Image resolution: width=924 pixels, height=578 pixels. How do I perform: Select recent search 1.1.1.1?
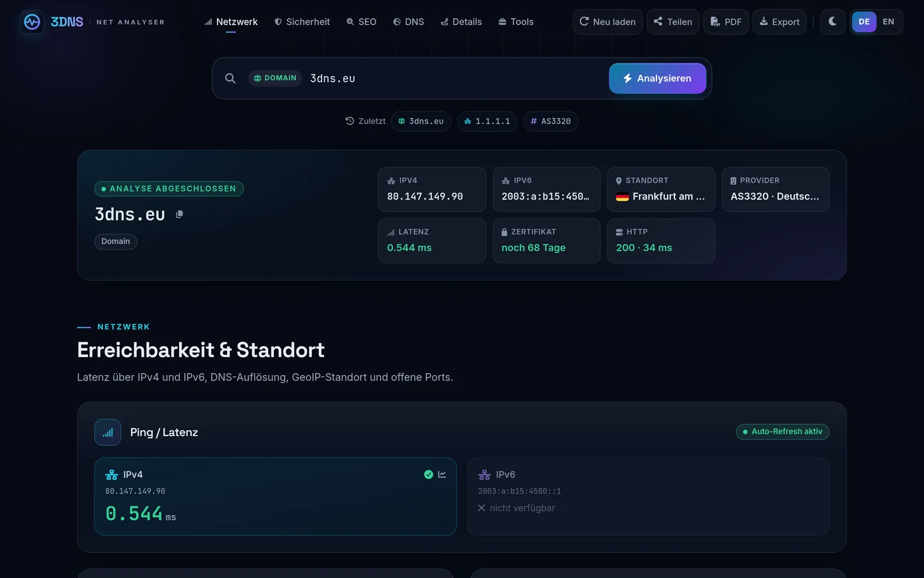click(x=487, y=121)
